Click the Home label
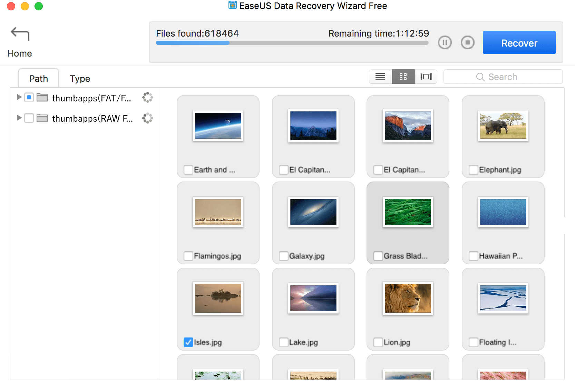This screenshot has width=575, height=392. (x=20, y=53)
